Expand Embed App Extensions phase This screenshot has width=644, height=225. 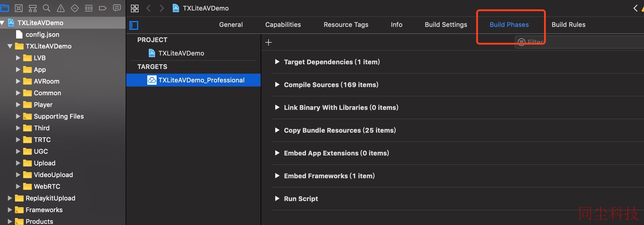277,153
